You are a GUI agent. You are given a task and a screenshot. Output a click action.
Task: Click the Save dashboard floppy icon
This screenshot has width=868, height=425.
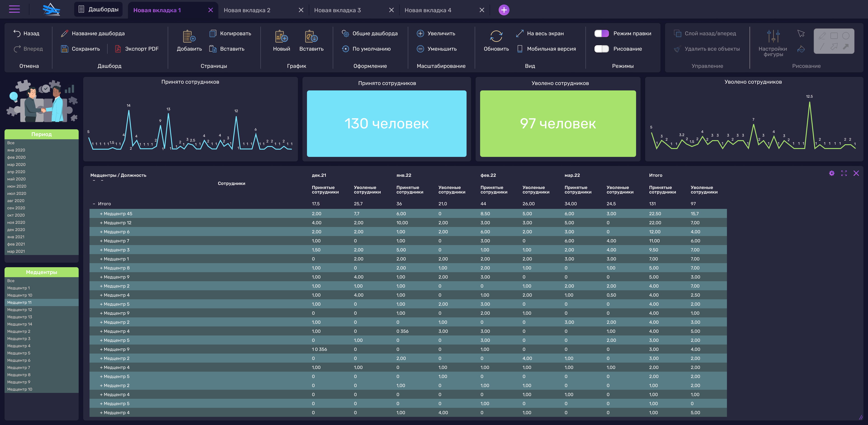pyautogui.click(x=64, y=49)
